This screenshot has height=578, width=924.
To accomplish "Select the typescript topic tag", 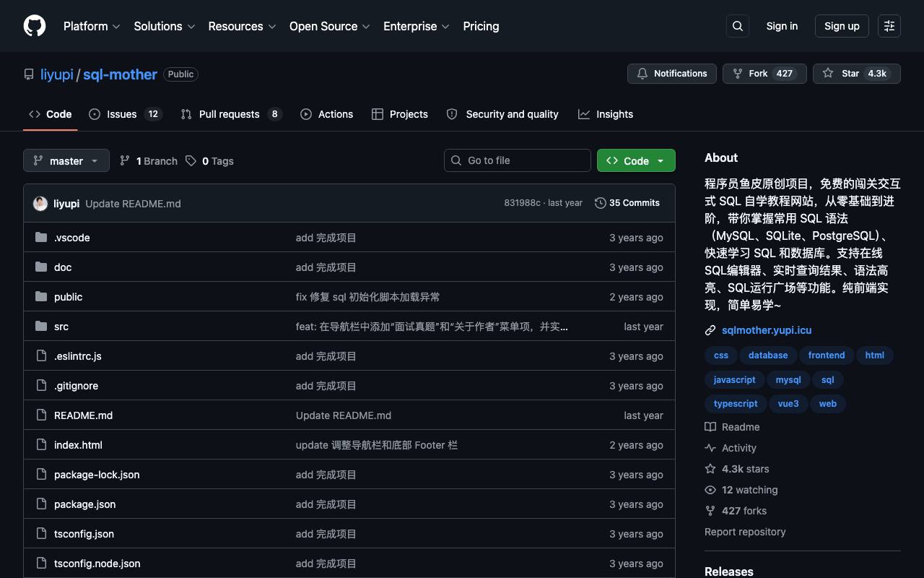I will pos(736,404).
